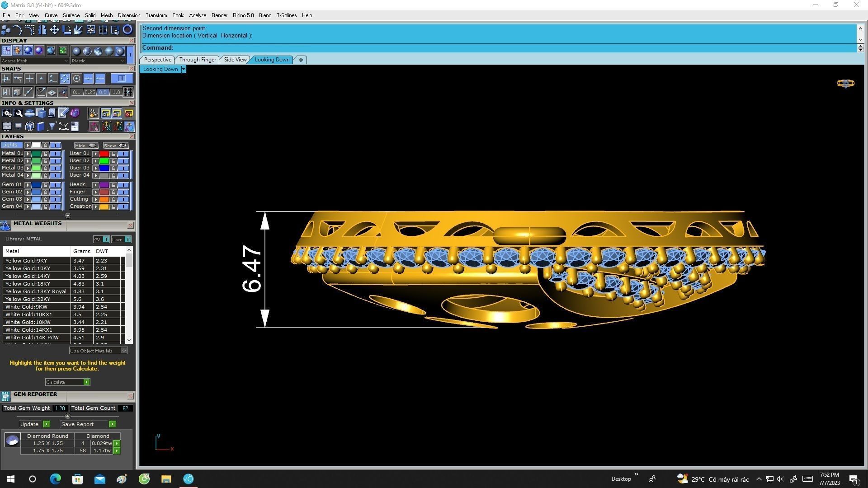Viewport: 868px width, 488px height.
Task: Open the Dimension menu
Action: point(129,15)
